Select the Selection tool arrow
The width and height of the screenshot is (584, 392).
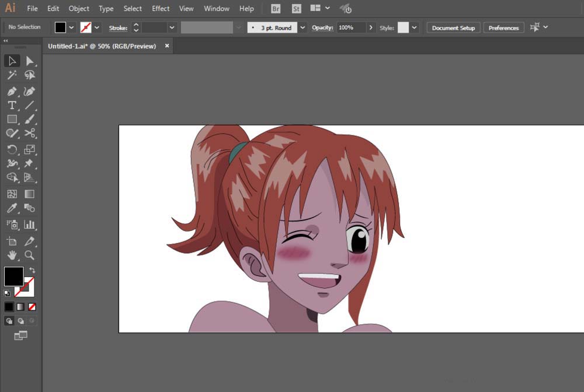[12, 61]
